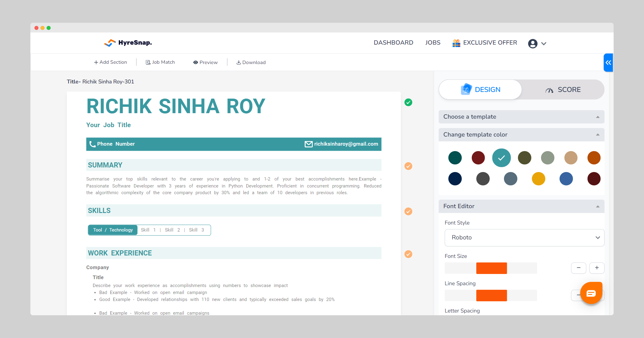Click Add Section button
Viewport: 644px width, 338px height.
[111, 62]
